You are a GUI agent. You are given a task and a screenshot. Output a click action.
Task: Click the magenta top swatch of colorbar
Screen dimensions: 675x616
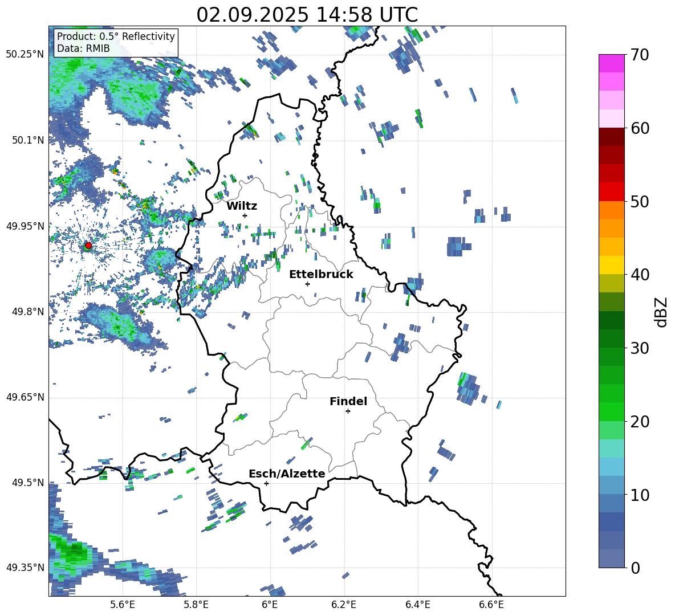pyautogui.click(x=611, y=63)
